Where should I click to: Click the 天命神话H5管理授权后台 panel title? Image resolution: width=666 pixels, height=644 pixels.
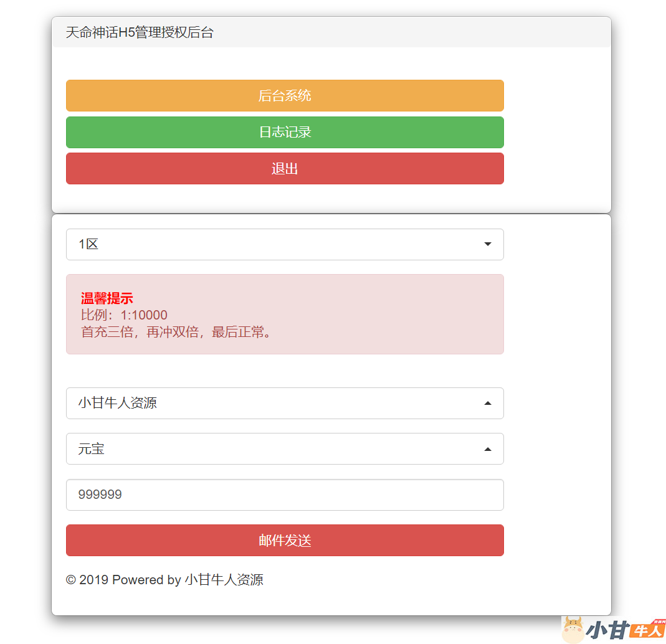140,32
